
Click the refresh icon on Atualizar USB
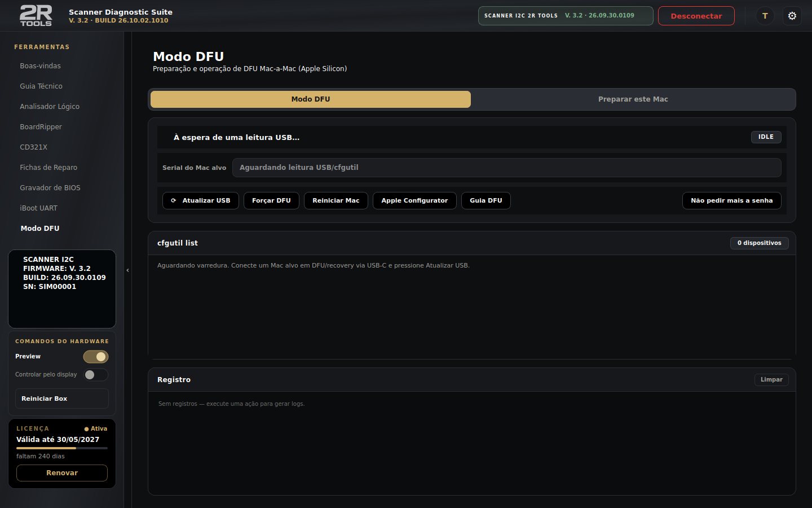174,200
